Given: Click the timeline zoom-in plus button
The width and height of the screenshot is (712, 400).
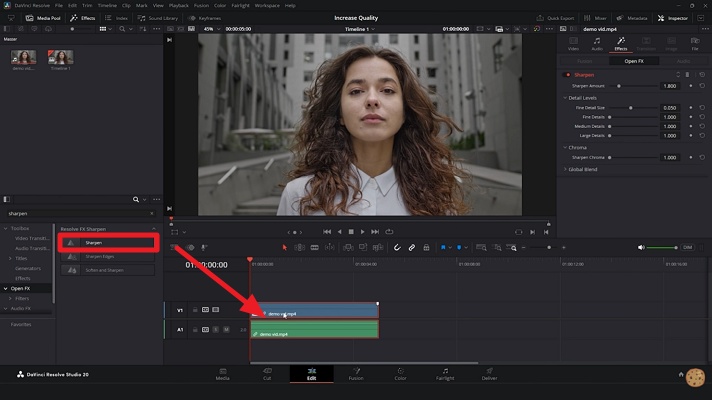Looking at the screenshot, I should (x=564, y=247).
